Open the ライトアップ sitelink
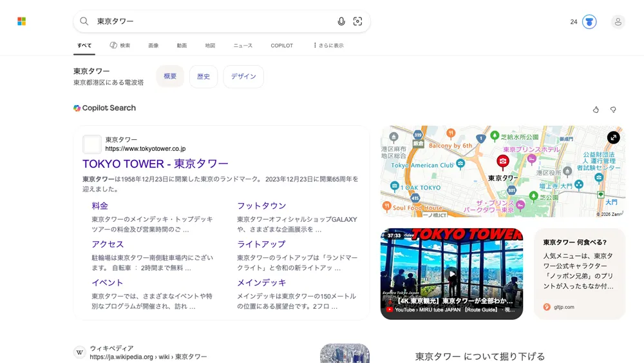This screenshot has width=644, height=363. (x=261, y=244)
